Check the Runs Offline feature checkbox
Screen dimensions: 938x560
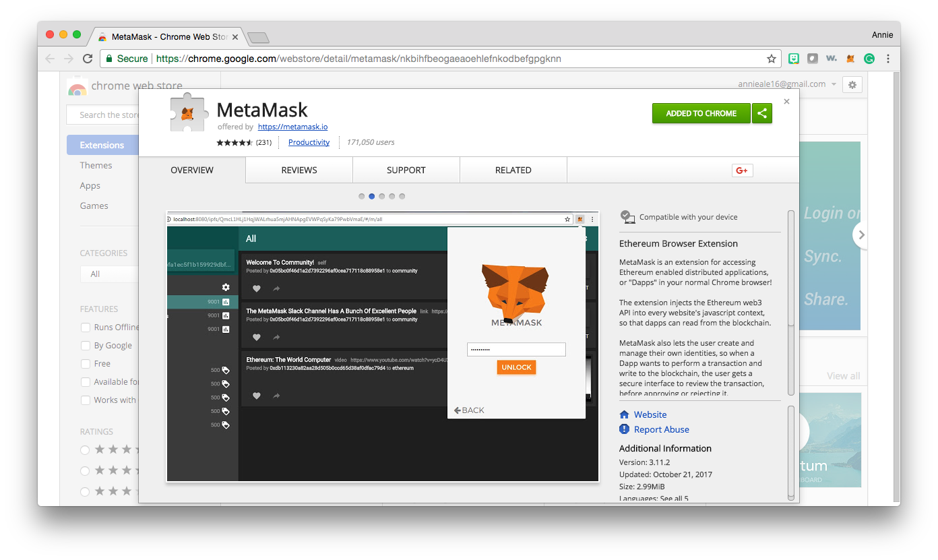coord(86,327)
